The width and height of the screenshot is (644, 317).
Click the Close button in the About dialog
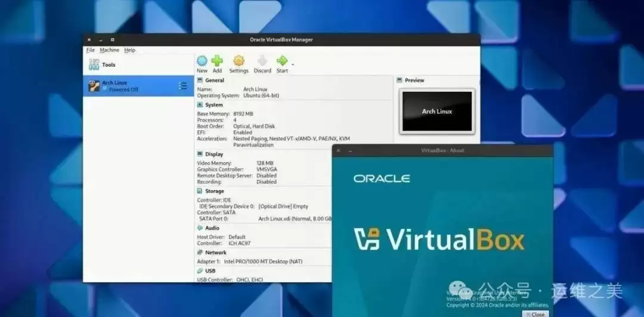[x=535, y=314]
